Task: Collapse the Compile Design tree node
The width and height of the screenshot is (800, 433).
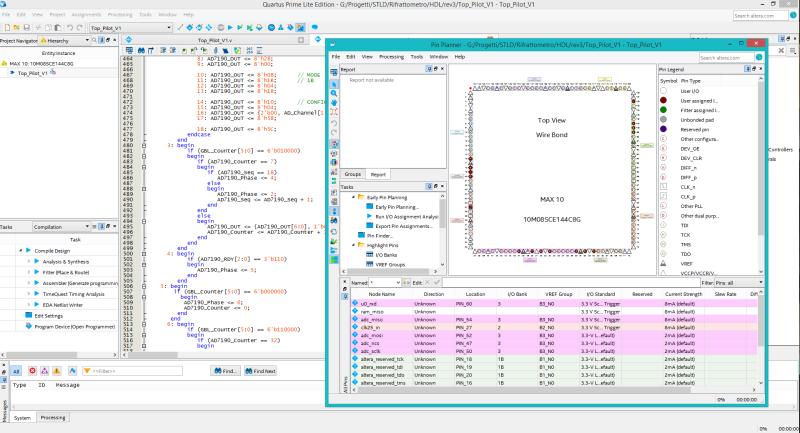Action: [x=20, y=250]
